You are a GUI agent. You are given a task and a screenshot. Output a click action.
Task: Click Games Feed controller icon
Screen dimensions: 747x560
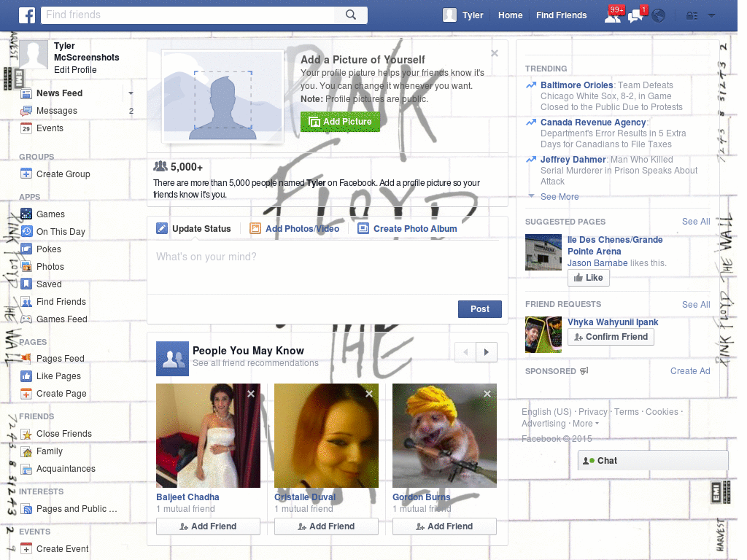pyautogui.click(x=27, y=319)
